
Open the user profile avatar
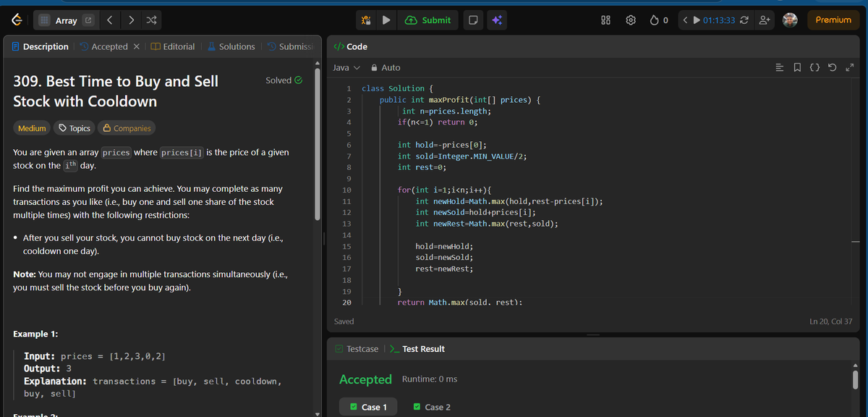789,20
